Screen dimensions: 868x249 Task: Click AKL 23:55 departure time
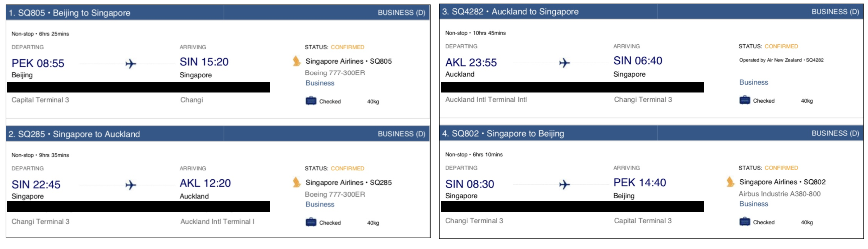(471, 63)
